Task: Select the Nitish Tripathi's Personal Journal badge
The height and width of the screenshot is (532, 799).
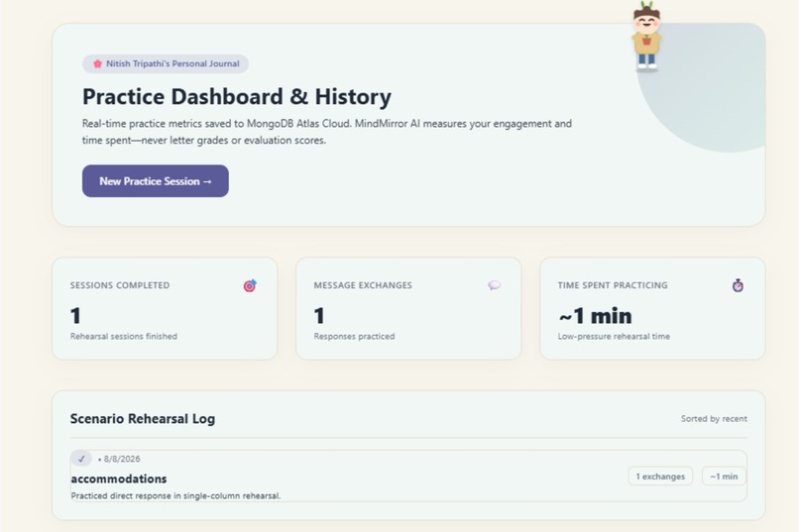Action: (166, 63)
